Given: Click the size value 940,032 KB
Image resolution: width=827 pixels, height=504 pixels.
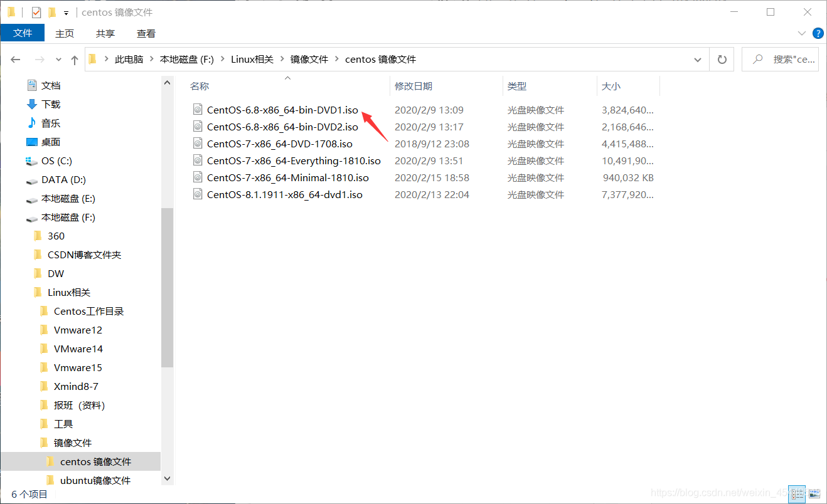Looking at the screenshot, I should point(628,178).
